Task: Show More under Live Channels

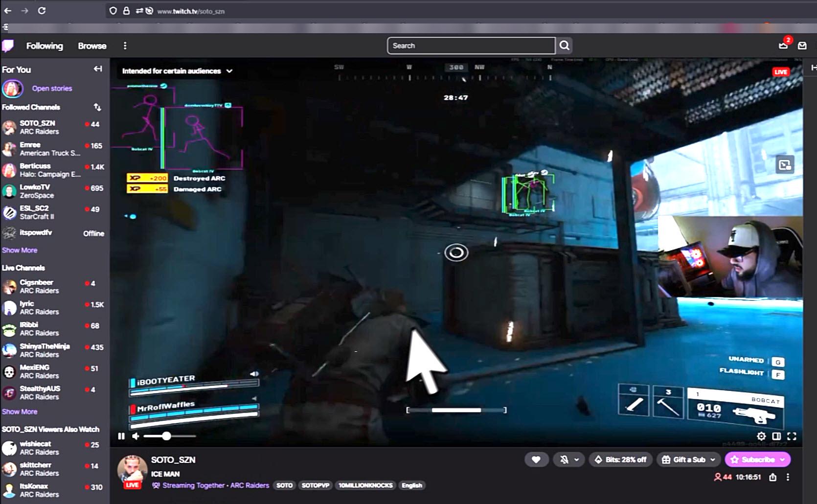Action: point(20,412)
